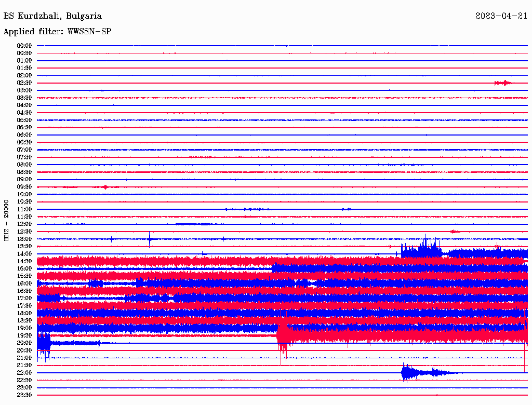The image size is (532, 405).
Task: Click the 22:00 time label
Action: [24, 373]
